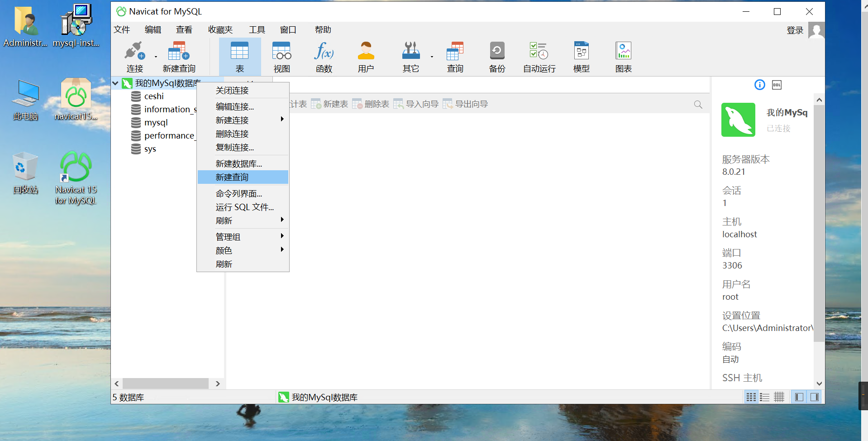
Task: Choose the last 刷新 item in context menu
Action: [x=243, y=264]
